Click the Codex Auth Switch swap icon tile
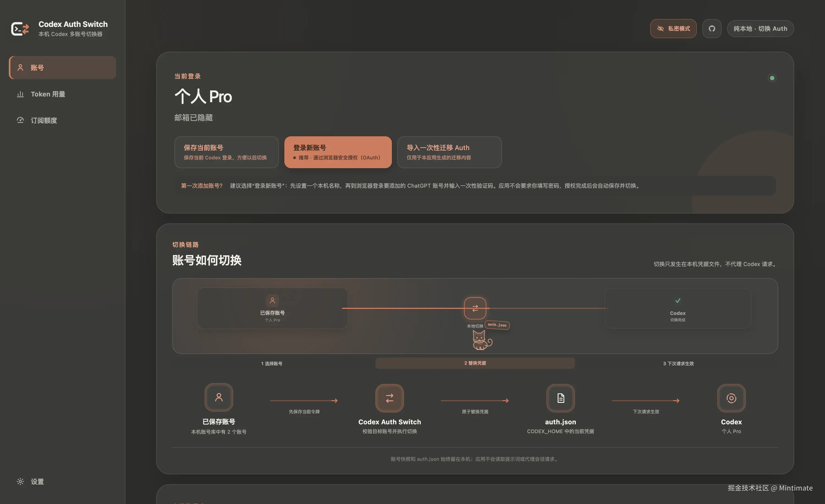Image resolution: width=825 pixels, height=504 pixels. tap(390, 398)
